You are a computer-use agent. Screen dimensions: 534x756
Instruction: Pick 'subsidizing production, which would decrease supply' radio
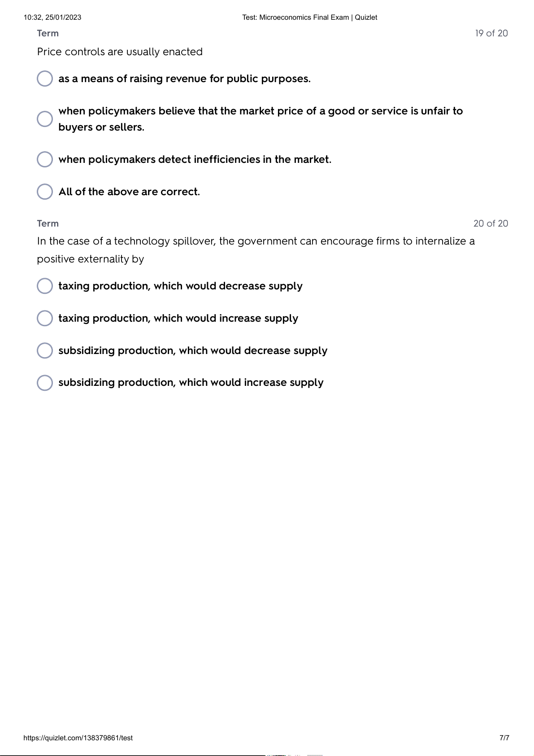pyautogui.click(x=45, y=350)
